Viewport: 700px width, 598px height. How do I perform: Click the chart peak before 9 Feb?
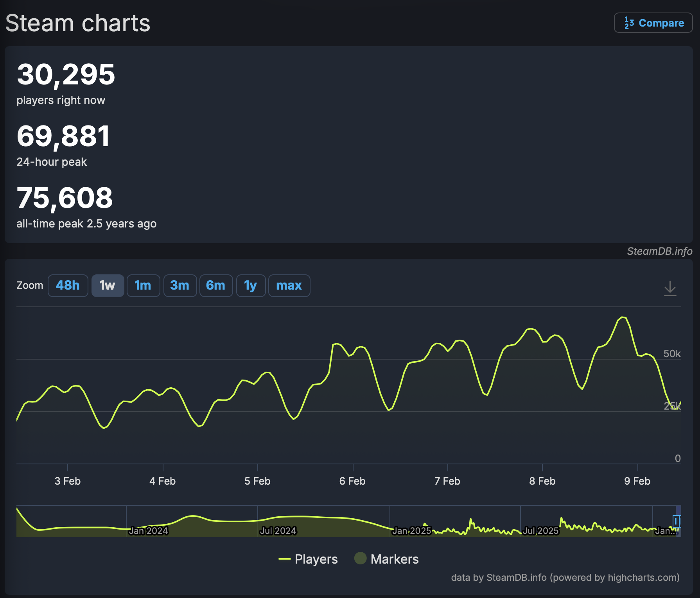pyautogui.click(x=623, y=317)
